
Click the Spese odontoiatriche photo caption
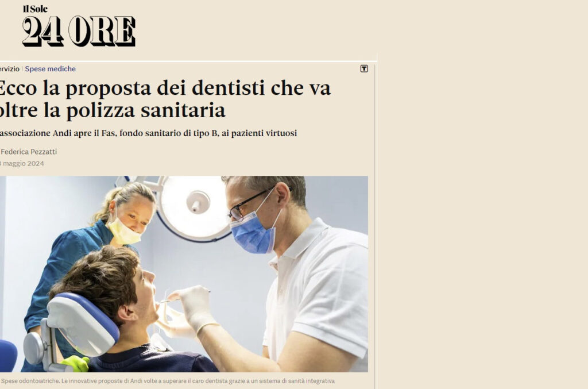coord(168,381)
